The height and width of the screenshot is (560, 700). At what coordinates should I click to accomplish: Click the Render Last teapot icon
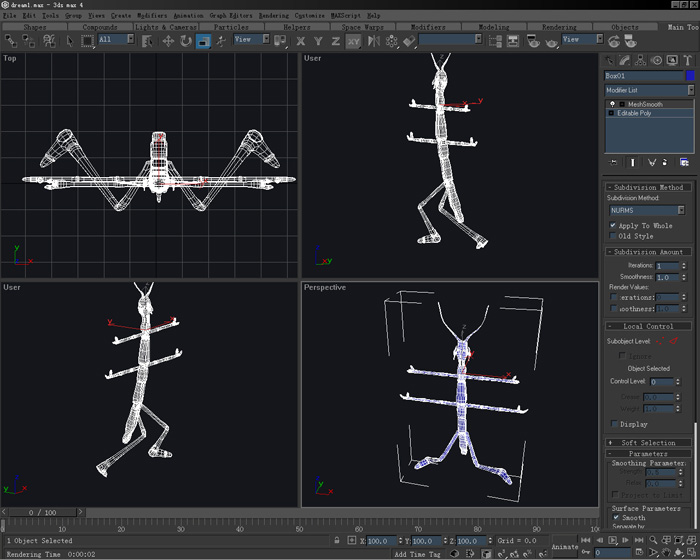coord(614,41)
